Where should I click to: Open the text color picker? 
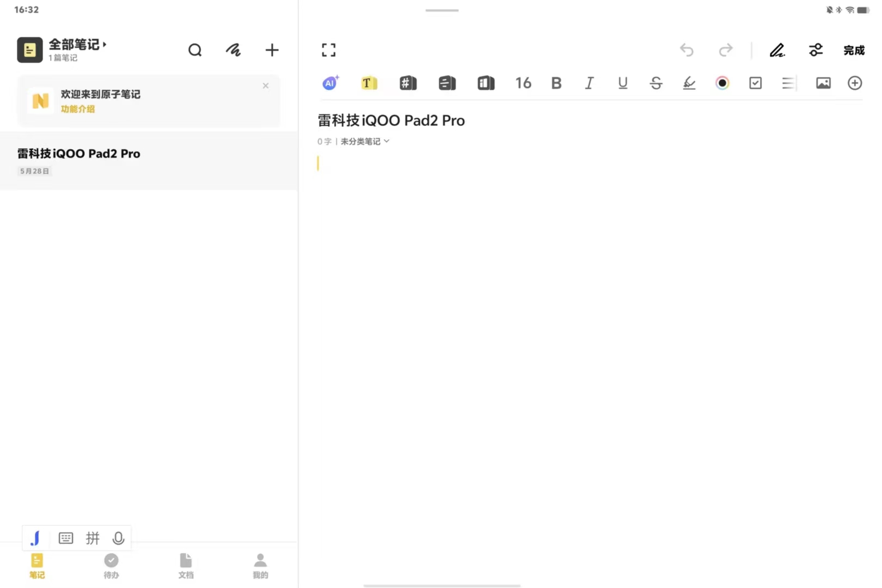[722, 83]
